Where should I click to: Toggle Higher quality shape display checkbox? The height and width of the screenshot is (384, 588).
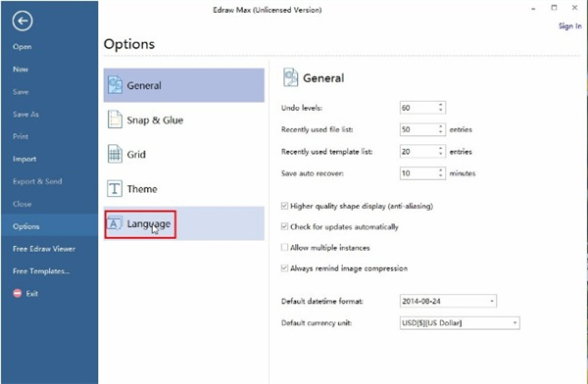(x=284, y=206)
